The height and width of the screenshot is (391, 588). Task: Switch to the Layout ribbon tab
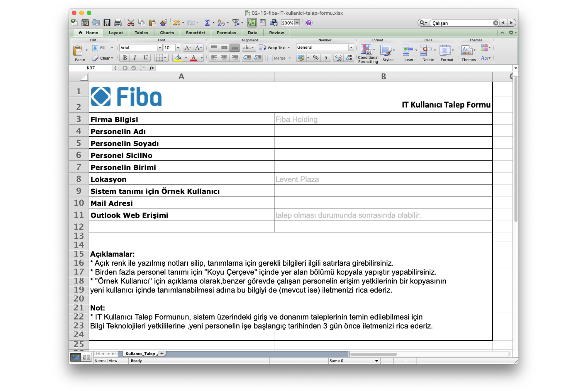pos(116,33)
